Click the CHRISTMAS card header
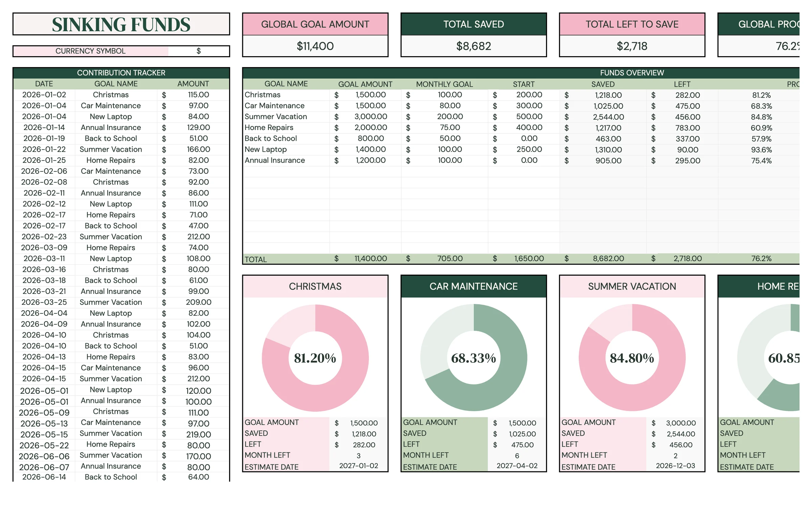Viewport: 812px width, 508px height. tap(315, 287)
